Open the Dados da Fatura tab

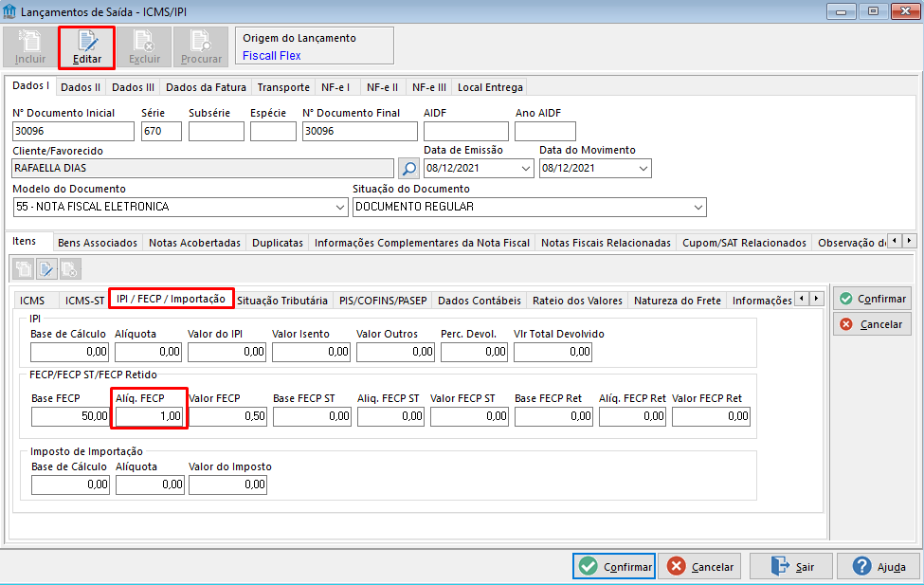[x=206, y=87]
